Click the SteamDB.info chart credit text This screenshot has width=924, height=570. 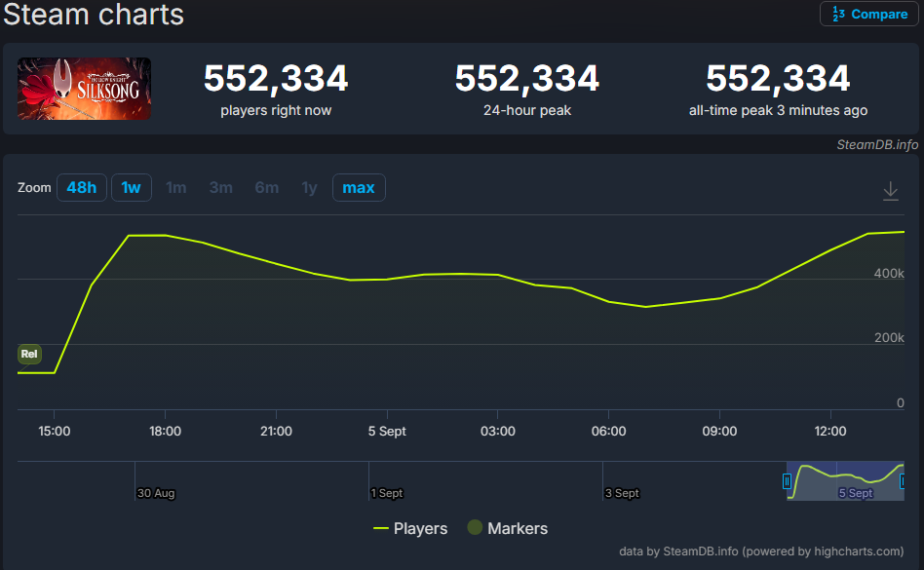point(877,145)
